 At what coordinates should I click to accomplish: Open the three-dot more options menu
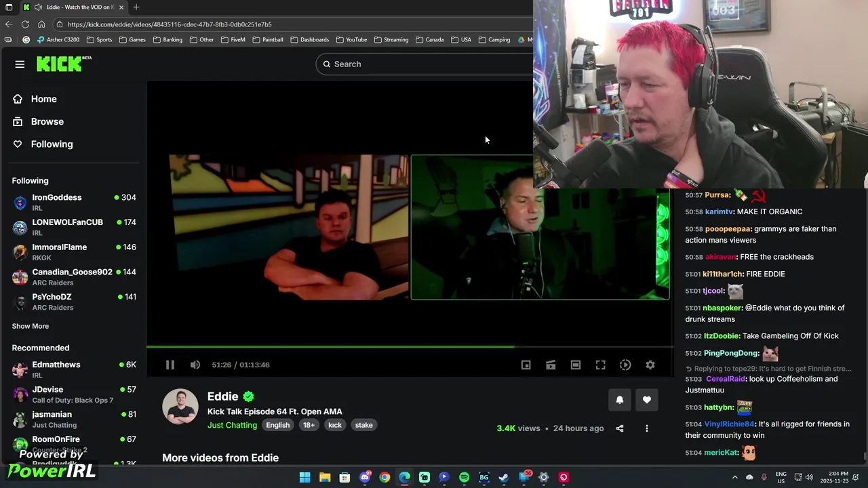point(647,428)
